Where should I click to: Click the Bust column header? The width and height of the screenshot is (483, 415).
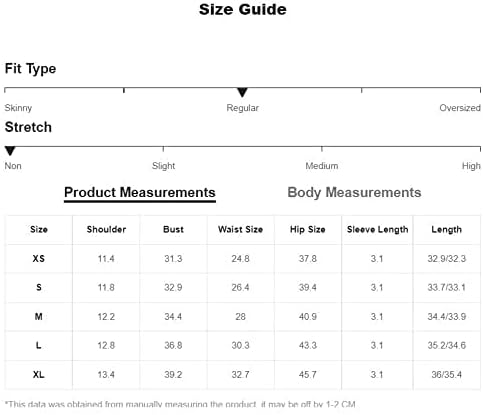(173, 229)
